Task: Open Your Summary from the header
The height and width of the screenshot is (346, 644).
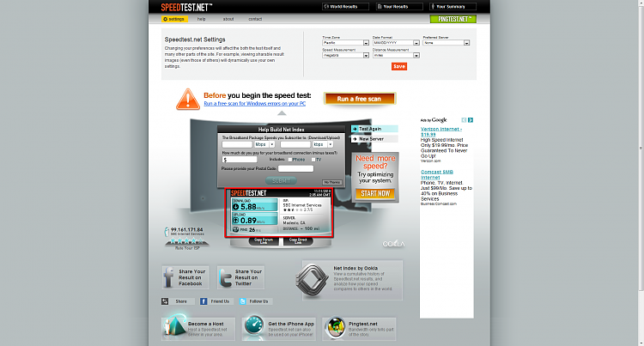Action: click(x=453, y=7)
